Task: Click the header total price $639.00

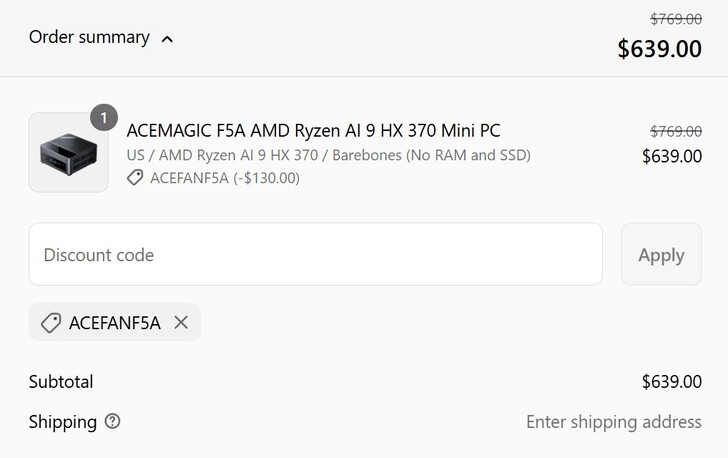Action: click(x=659, y=49)
